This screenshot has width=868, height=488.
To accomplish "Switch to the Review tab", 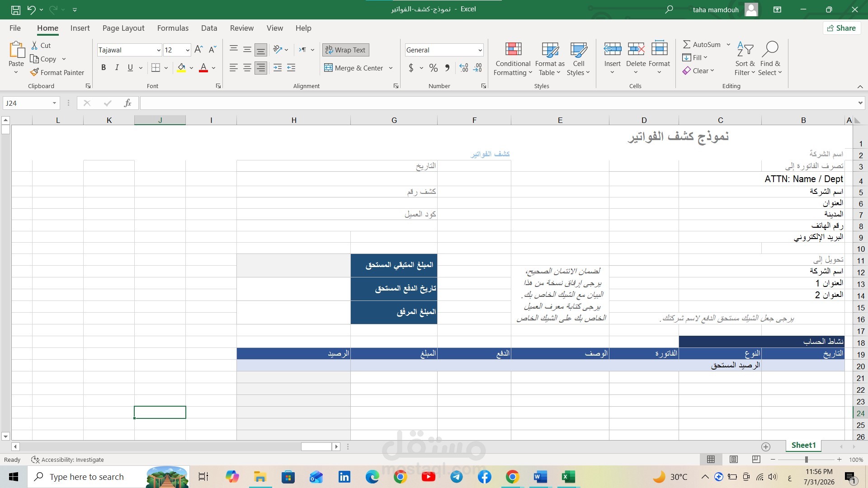I will (x=242, y=28).
